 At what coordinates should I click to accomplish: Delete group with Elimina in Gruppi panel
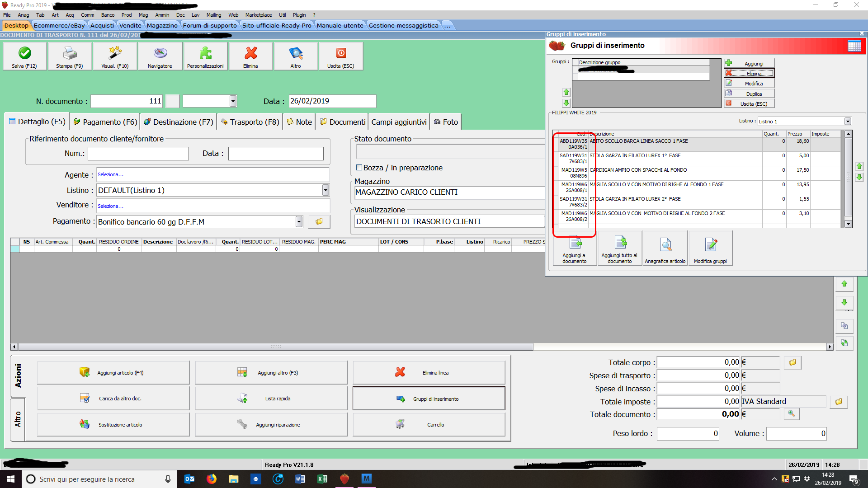coord(749,73)
